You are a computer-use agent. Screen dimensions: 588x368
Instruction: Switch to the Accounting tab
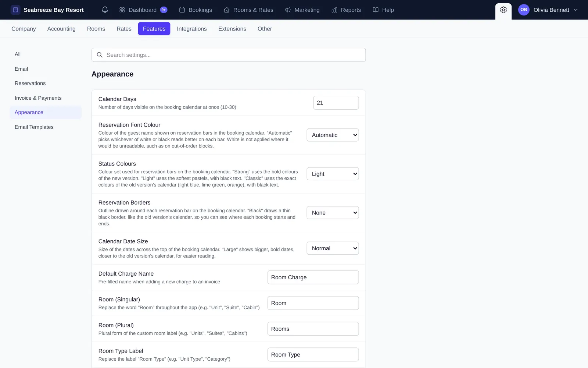[x=61, y=29]
